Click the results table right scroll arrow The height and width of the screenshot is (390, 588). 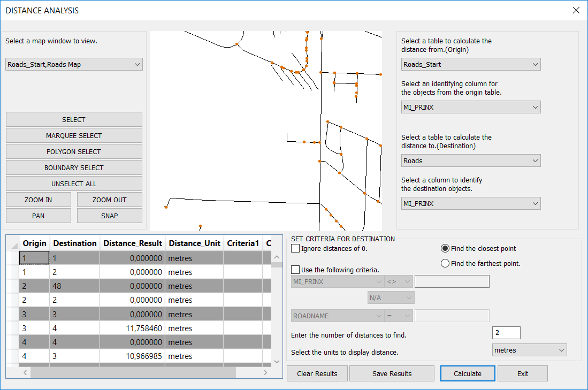click(266, 372)
